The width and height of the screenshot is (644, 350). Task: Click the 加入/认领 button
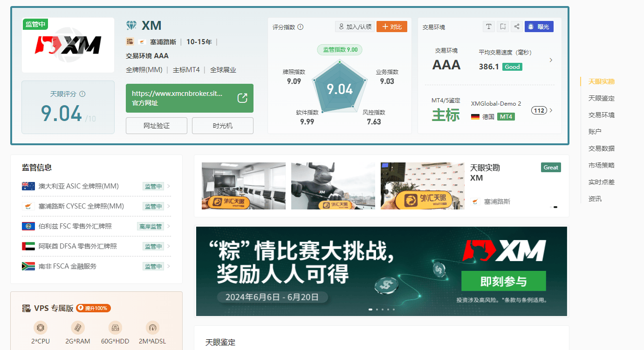(x=355, y=27)
